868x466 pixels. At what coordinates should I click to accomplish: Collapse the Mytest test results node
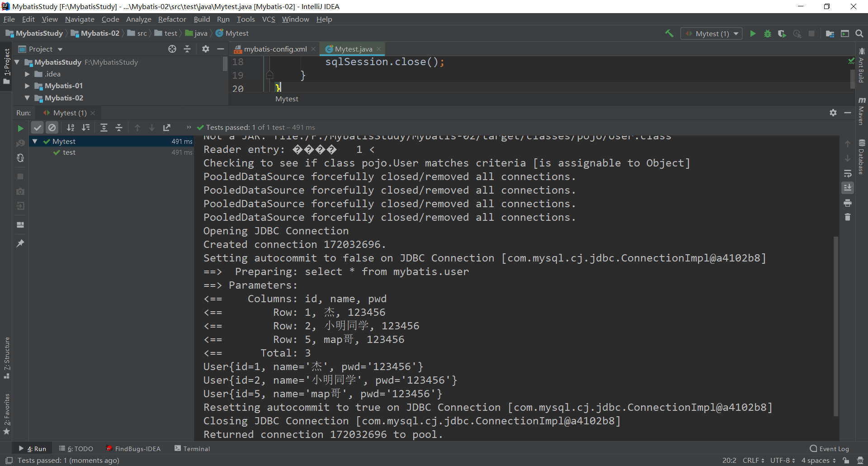click(35, 141)
